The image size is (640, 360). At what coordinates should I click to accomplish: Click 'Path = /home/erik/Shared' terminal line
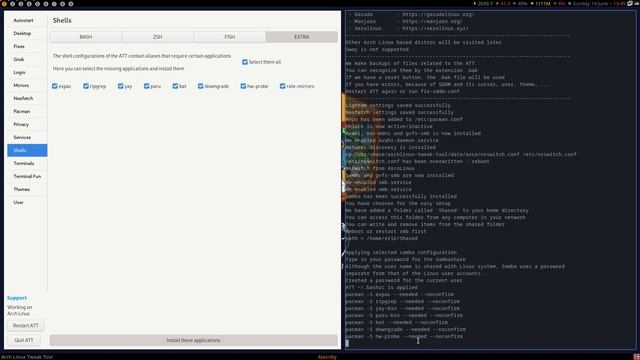point(382,238)
